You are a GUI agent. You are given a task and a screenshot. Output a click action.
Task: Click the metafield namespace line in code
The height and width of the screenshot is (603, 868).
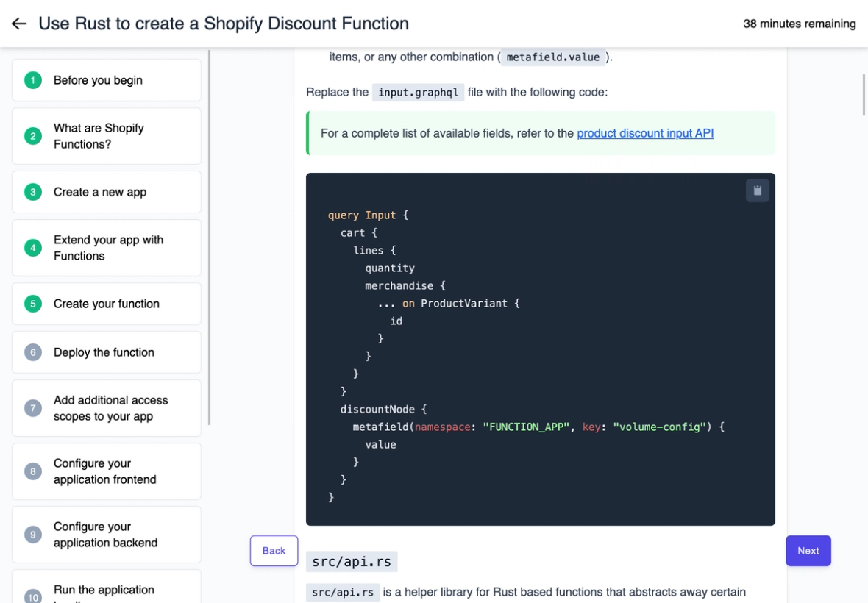coord(538,427)
